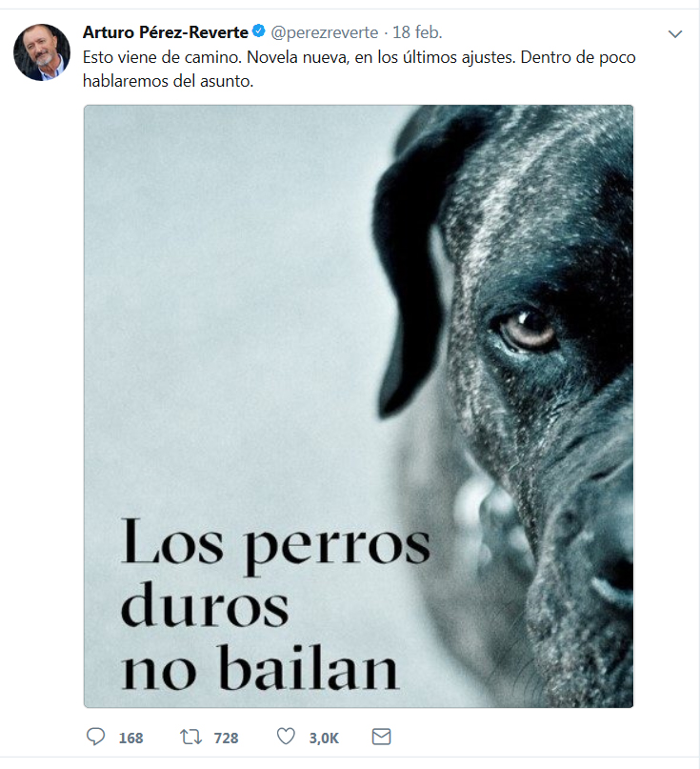Screen dimensions: 700x769
Task: Click the dog's eye in the cover image
Action: tap(525, 329)
